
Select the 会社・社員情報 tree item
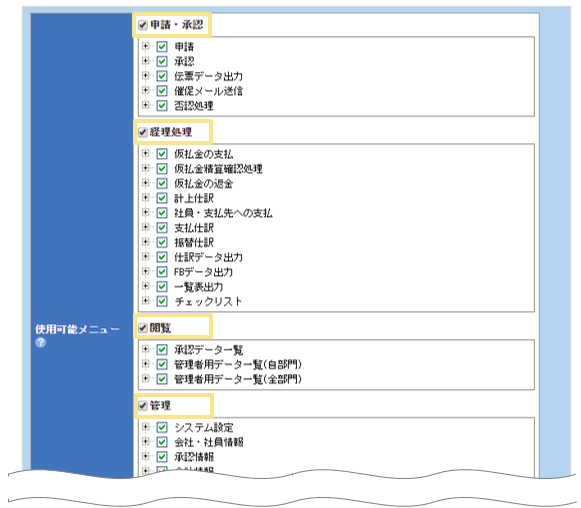click(x=209, y=442)
